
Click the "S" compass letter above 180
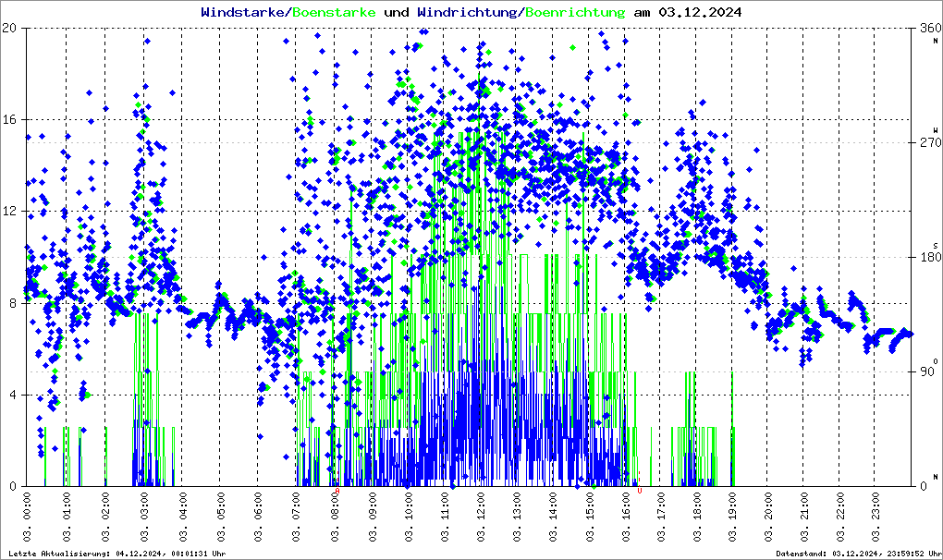936,246
